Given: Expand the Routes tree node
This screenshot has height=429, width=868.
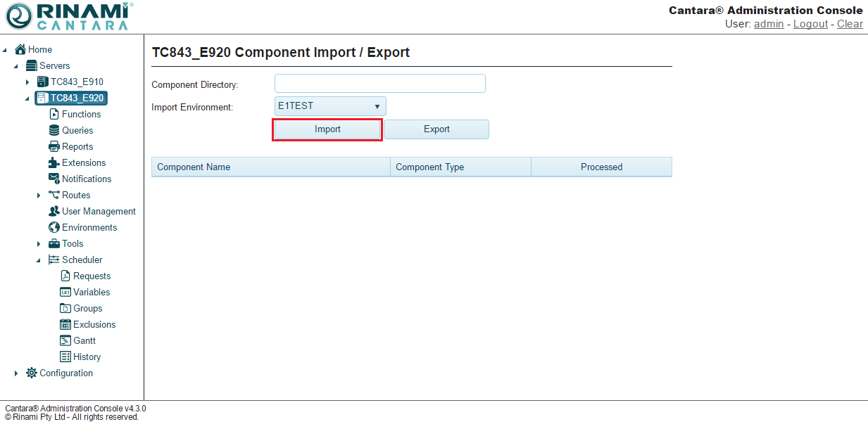Looking at the screenshot, I should pos(39,196).
